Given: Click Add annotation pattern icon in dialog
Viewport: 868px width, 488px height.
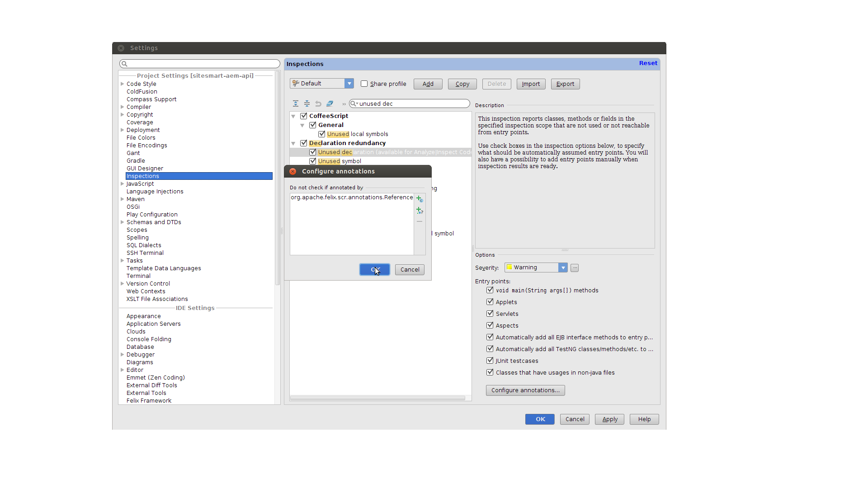Looking at the screenshot, I should pos(420,211).
